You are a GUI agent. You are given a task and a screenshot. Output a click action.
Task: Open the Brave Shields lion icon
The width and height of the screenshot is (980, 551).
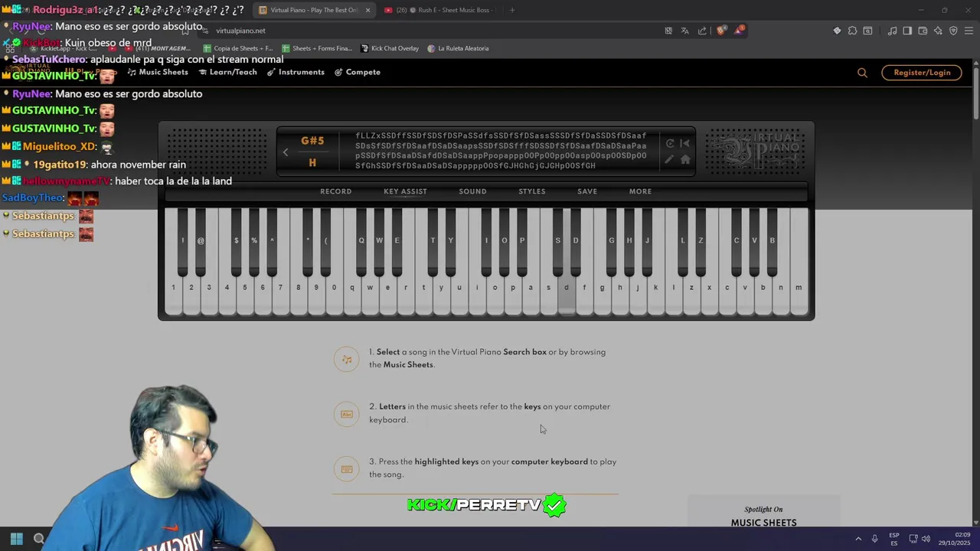(x=721, y=31)
